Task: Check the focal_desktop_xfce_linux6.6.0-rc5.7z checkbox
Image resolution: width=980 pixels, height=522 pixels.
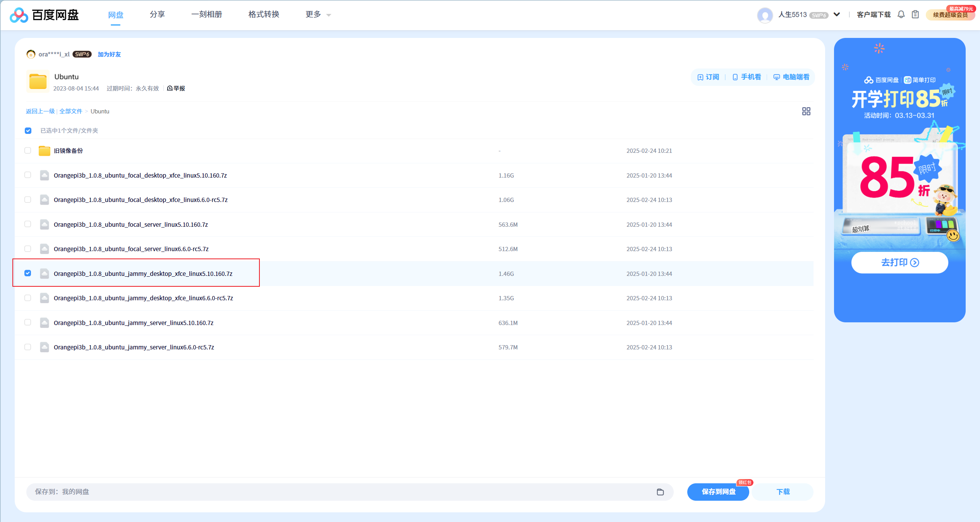Action: pos(27,200)
